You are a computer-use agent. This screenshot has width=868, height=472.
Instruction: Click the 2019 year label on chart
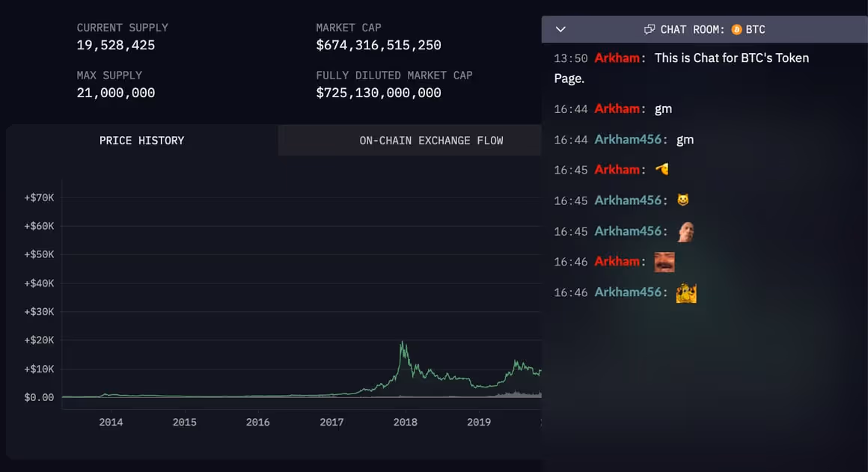tap(479, 422)
